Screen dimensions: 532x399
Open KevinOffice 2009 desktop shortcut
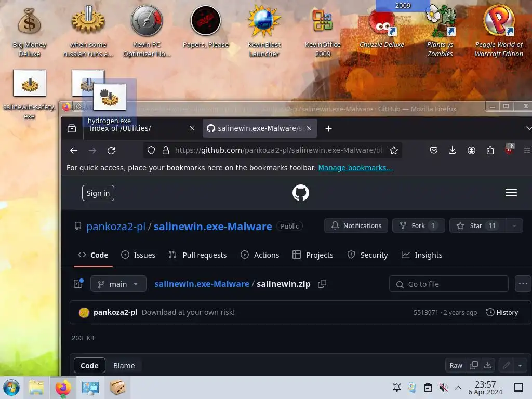[x=323, y=31]
